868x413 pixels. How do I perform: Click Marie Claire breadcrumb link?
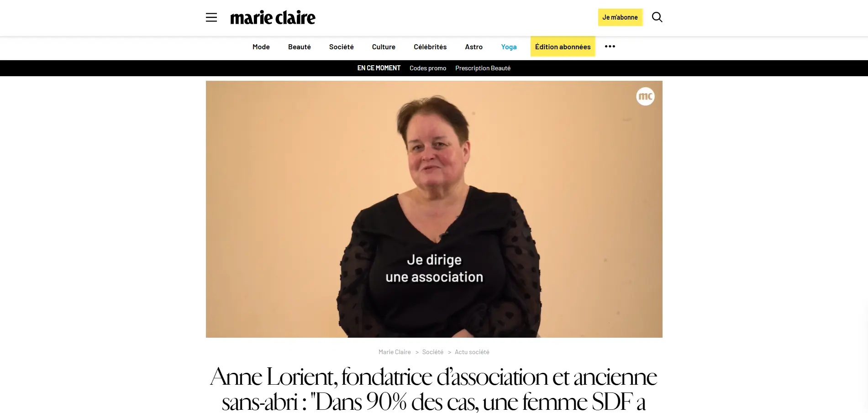point(395,352)
